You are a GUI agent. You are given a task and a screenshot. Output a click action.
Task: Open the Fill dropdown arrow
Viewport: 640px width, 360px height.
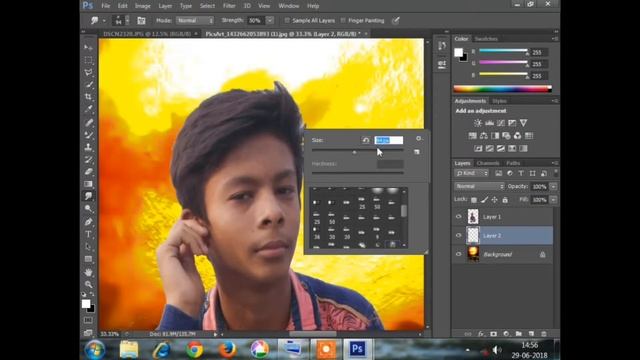pos(553,200)
